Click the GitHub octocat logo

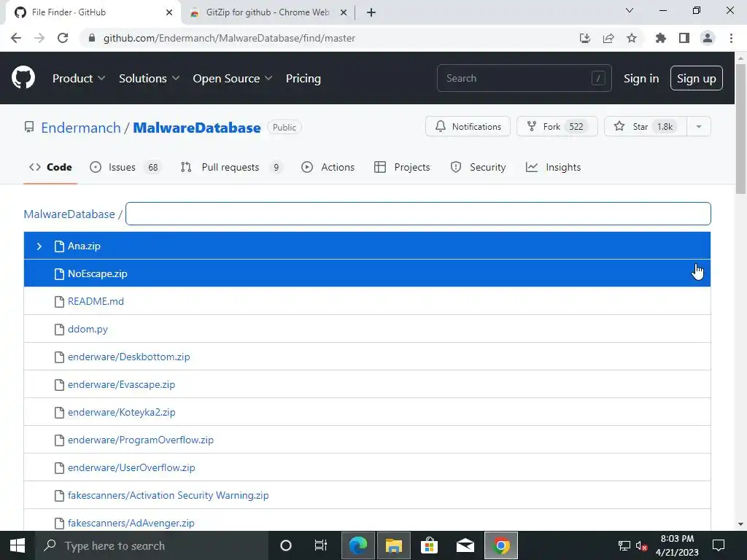23,78
